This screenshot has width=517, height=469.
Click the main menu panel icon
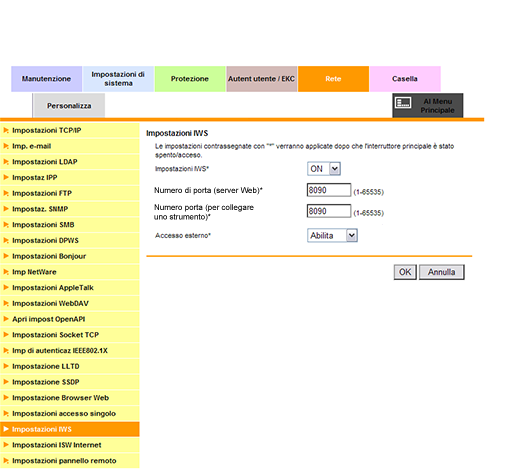(x=403, y=103)
